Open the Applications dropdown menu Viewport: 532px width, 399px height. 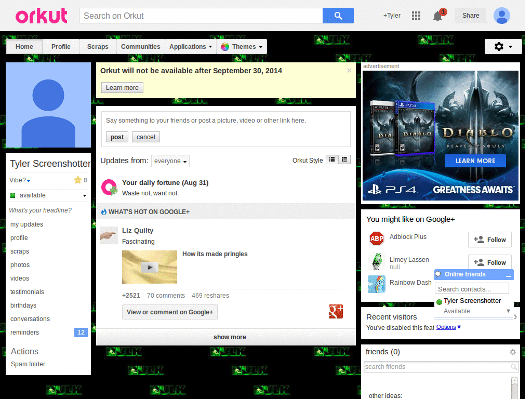pyautogui.click(x=190, y=47)
